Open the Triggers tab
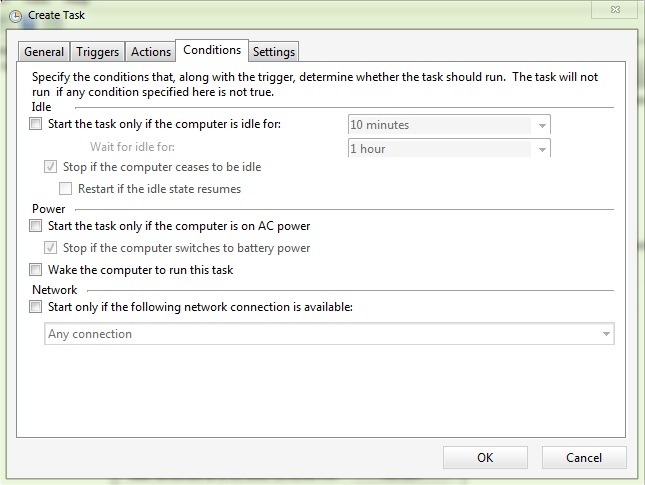 click(97, 52)
